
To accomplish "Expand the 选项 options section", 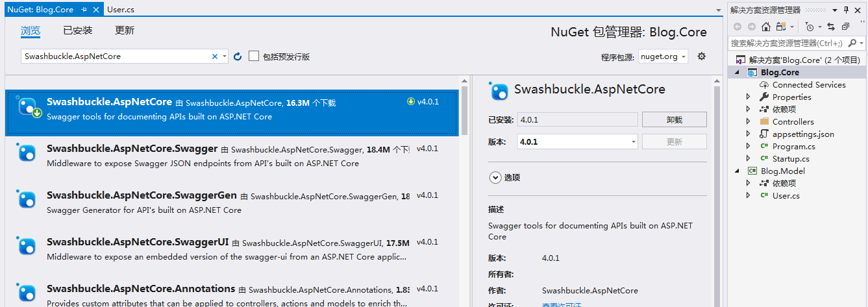I will (x=495, y=177).
